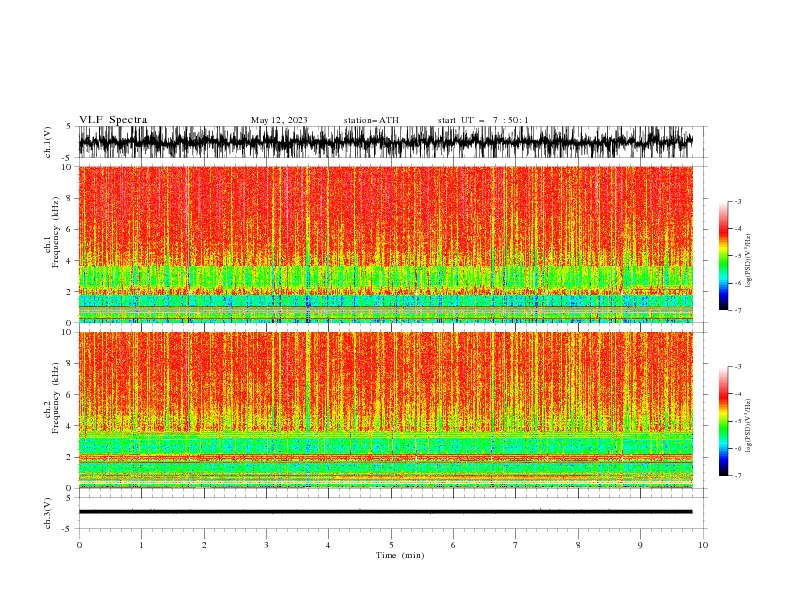
Task: Select the "ch.1(V)" axis label
Action: pos(48,142)
